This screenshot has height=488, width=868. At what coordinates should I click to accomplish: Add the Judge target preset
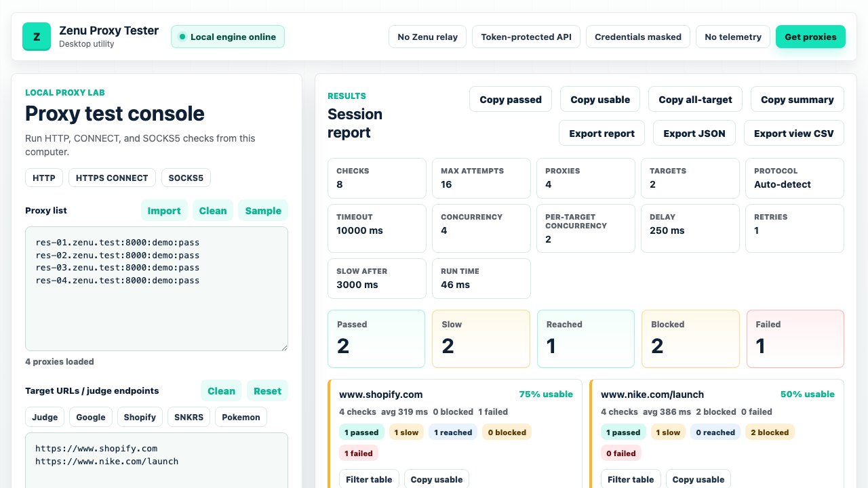click(x=45, y=417)
